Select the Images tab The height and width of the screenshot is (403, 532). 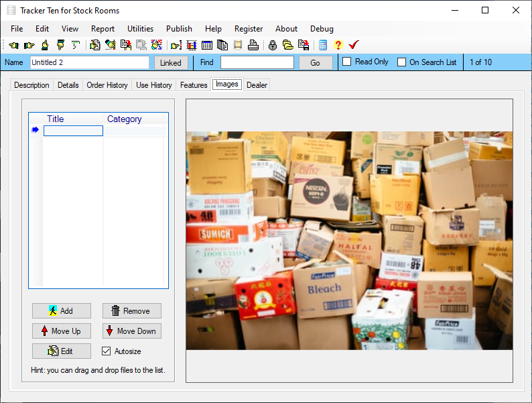[x=227, y=84]
